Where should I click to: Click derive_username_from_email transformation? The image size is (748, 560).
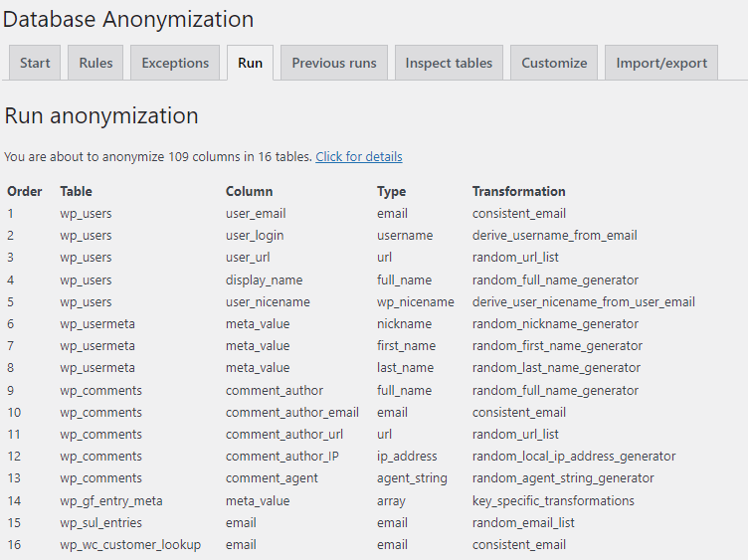[x=554, y=236]
